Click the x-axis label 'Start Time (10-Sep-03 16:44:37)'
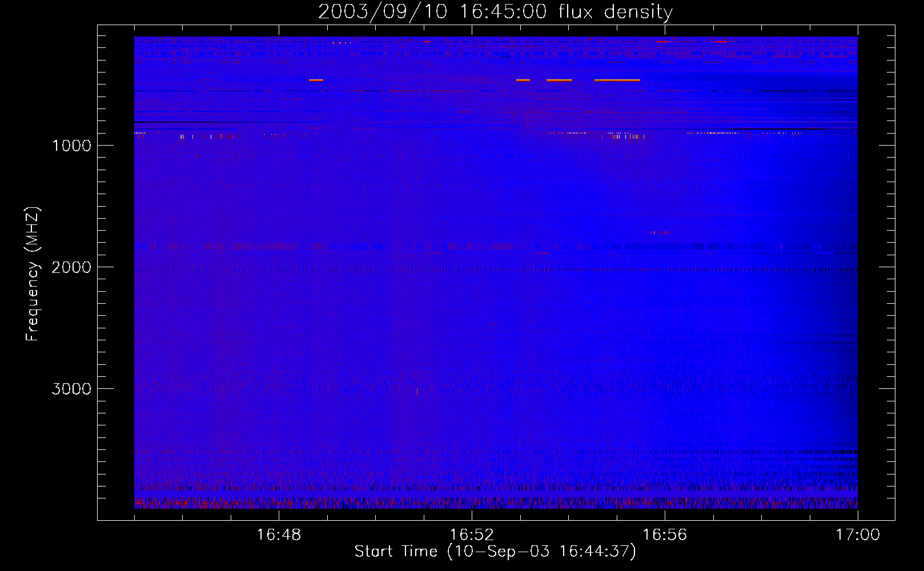The height and width of the screenshot is (571, 924). pos(495,552)
